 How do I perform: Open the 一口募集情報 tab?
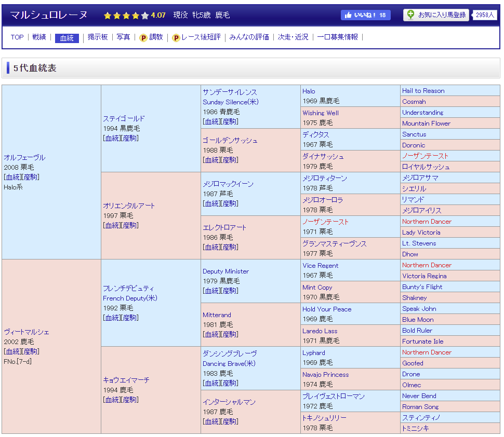coord(338,37)
